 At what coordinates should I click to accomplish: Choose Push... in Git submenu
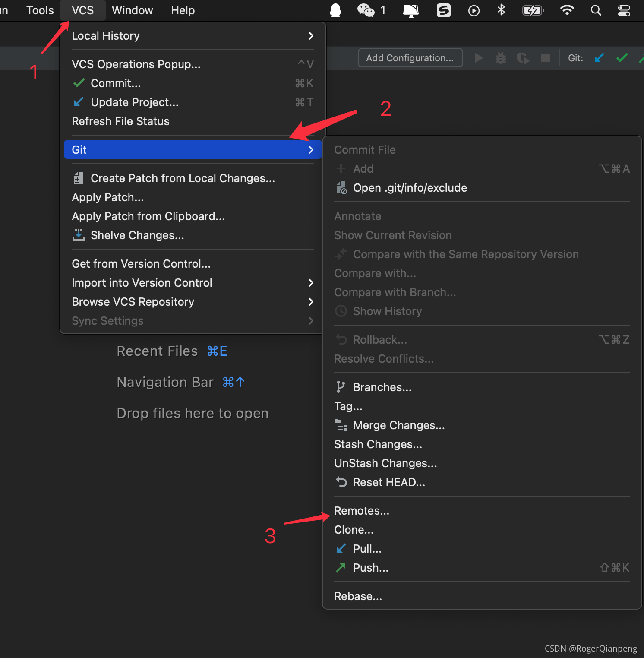tap(482, 568)
